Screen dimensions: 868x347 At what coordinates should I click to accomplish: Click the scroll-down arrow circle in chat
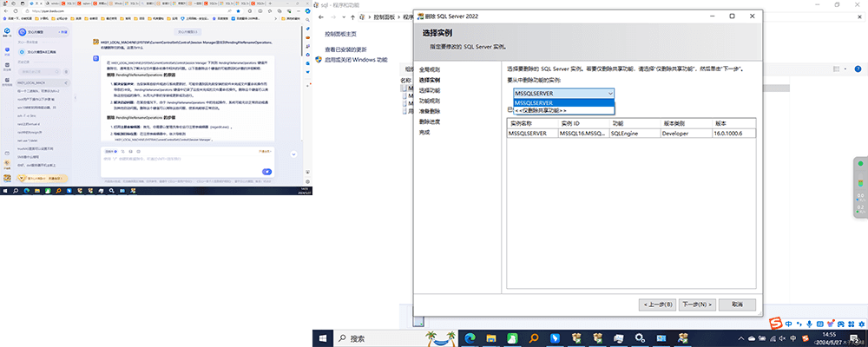pyautogui.click(x=293, y=154)
